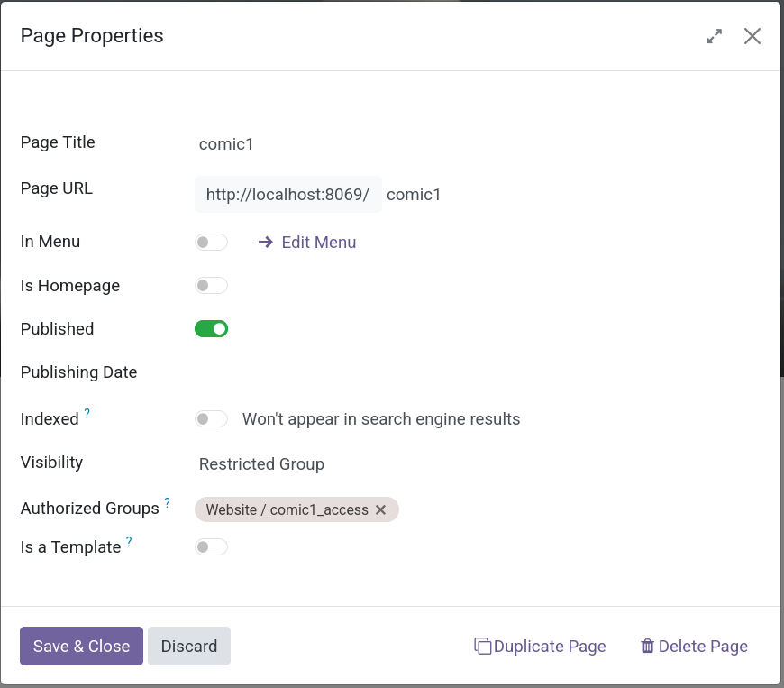The width and height of the screenshot is (784, 688).
Task: Open the Indexed help tooltip icon
Action: click(x=87, y=412)
